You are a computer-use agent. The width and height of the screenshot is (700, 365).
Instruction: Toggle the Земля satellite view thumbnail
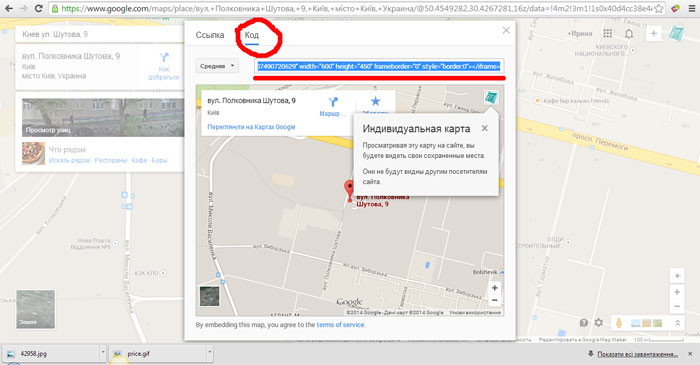point(36,309)
